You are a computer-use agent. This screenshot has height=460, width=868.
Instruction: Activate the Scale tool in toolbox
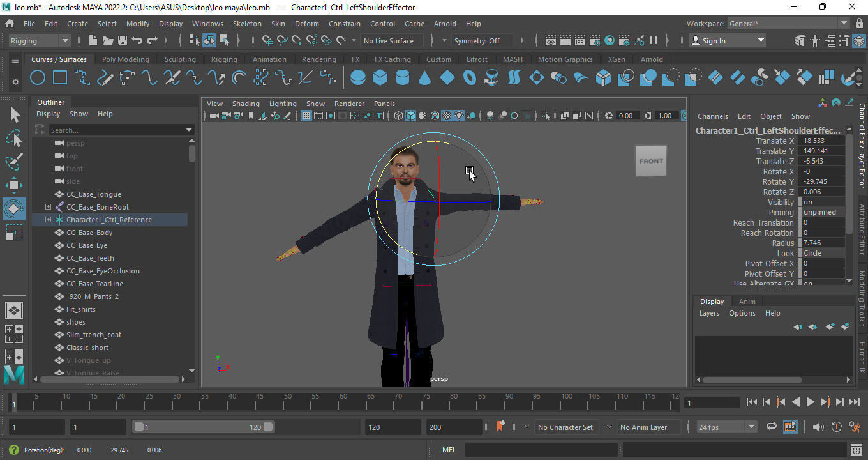[15, 233]
